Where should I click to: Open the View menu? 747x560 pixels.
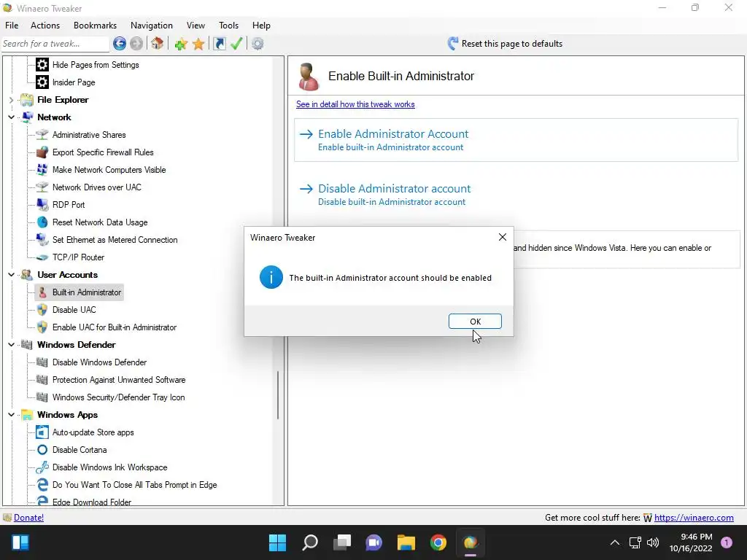click(x=196, y=26)
